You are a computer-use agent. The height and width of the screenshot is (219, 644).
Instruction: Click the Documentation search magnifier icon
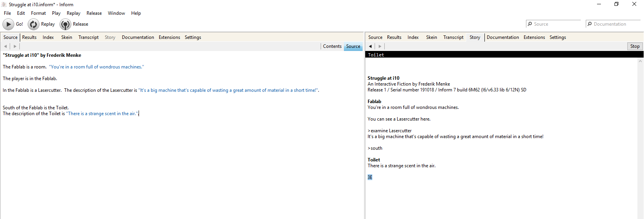(590, 24)
